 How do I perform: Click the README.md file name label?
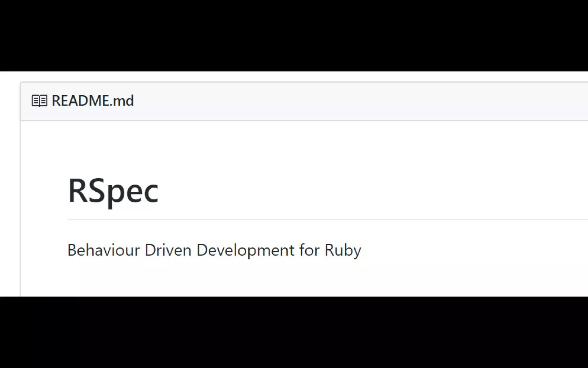pos(92,101)
